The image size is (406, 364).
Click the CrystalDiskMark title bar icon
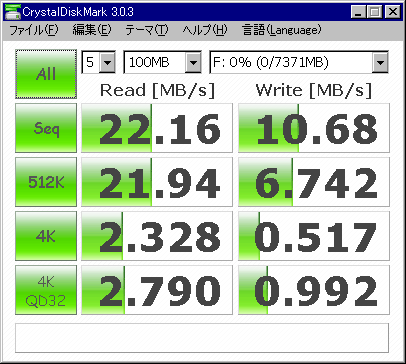click(12, 12)
